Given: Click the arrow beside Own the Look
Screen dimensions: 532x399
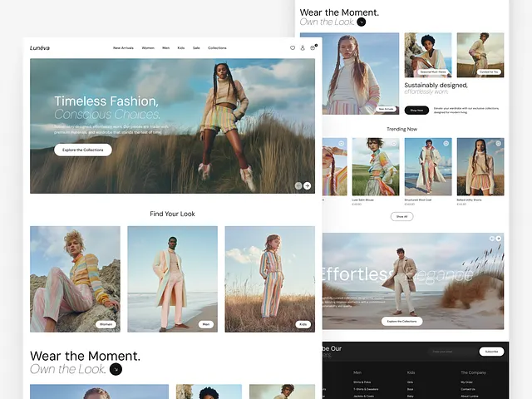Looking at the screenshot, I should click(116, 369).
